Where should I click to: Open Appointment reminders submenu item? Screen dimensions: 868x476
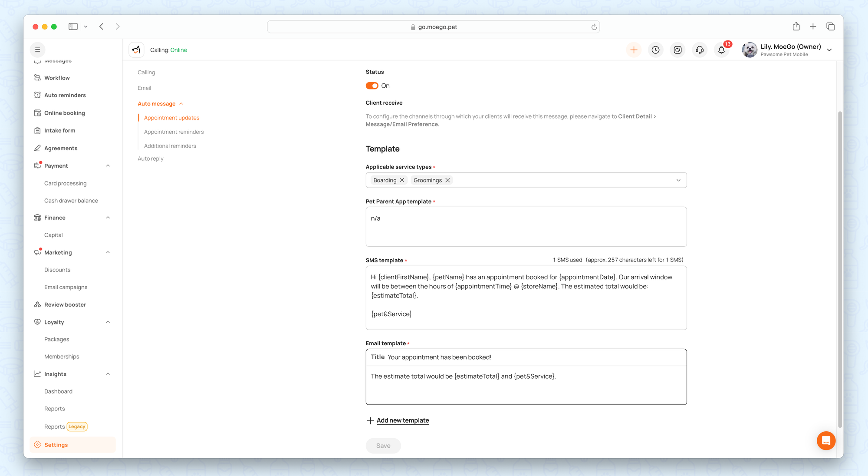(x=174, y=132)
